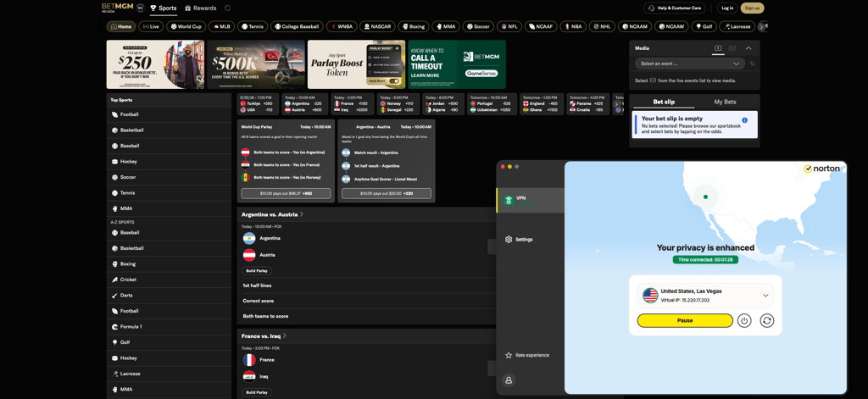The width and height of the screenshot is (868, 399).
Task: Click the search magnifier icon beside Rewards
Action: (x=228, y=8)
